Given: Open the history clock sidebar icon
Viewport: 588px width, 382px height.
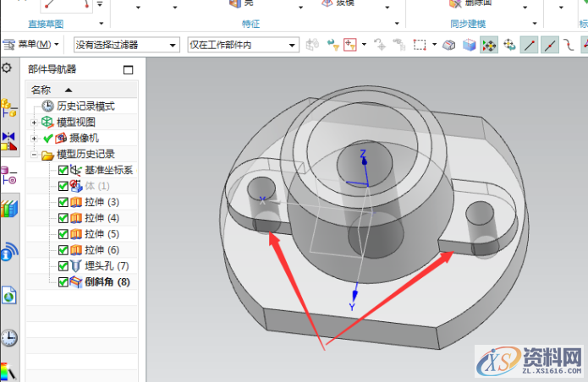Looking at the screenshot, I should 9,338.
